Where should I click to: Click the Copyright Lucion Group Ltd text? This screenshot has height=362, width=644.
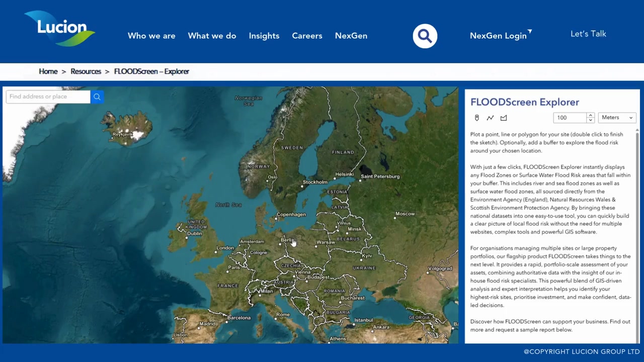[x=582, y=352]
